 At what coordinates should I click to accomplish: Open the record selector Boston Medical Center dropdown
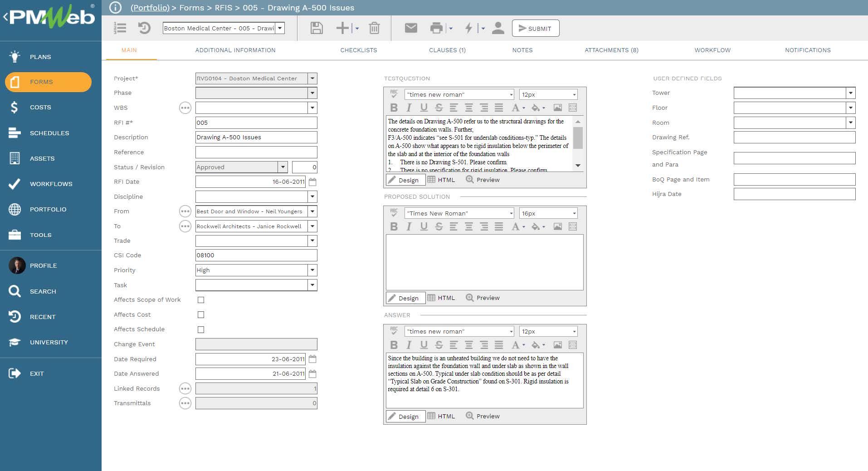[x=280, y=28]
